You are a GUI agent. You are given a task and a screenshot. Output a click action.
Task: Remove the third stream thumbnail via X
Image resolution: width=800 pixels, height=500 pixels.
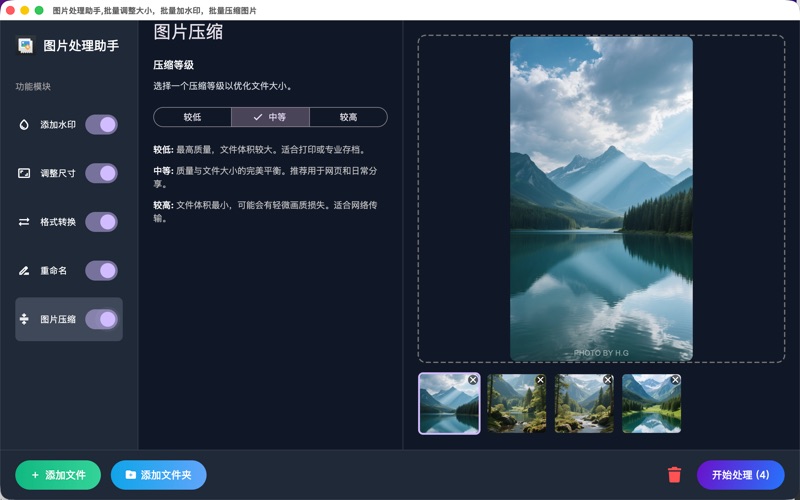point(608,380)
